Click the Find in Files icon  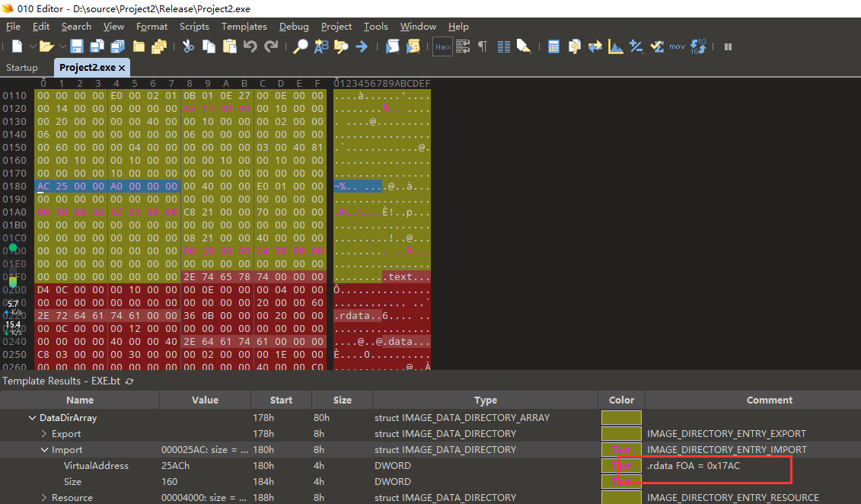coord(341,46)
